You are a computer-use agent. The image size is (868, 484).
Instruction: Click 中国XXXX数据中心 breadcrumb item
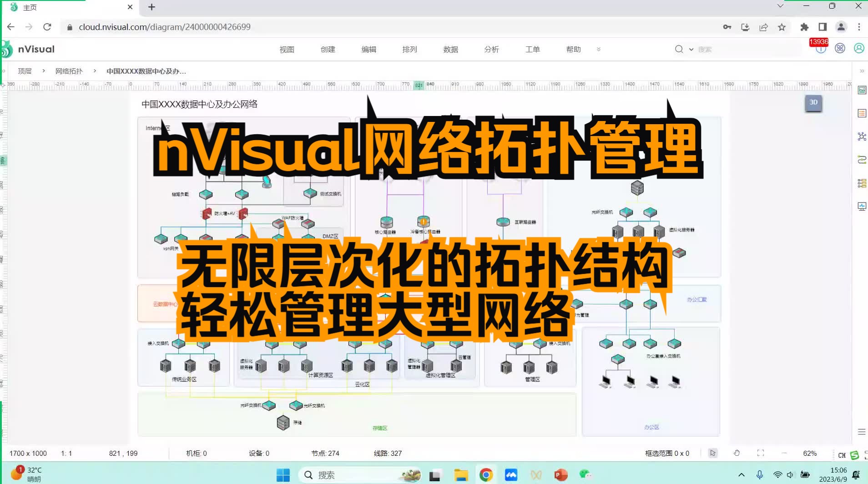point(146,71)
